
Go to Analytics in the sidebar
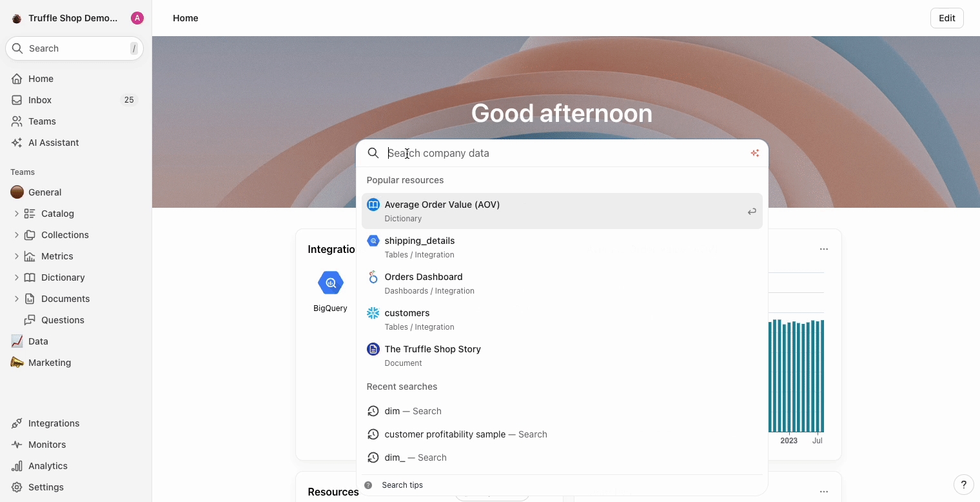[48, 466]
